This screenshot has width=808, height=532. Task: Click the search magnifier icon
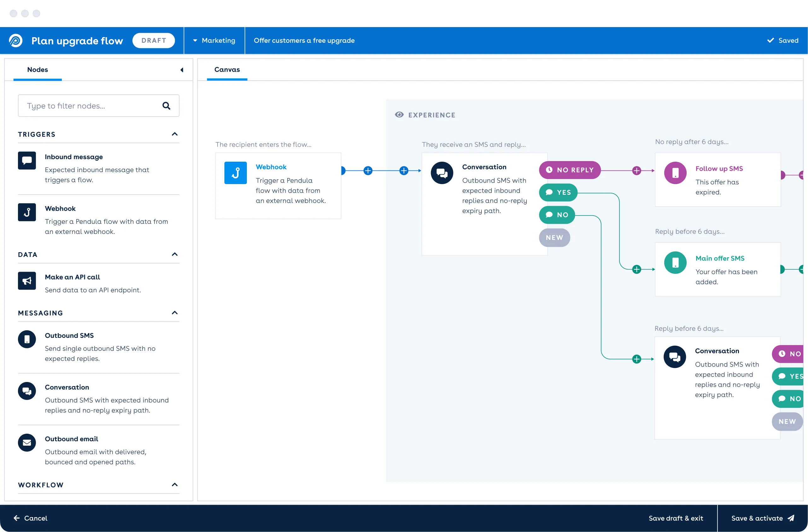coord(166,106)
